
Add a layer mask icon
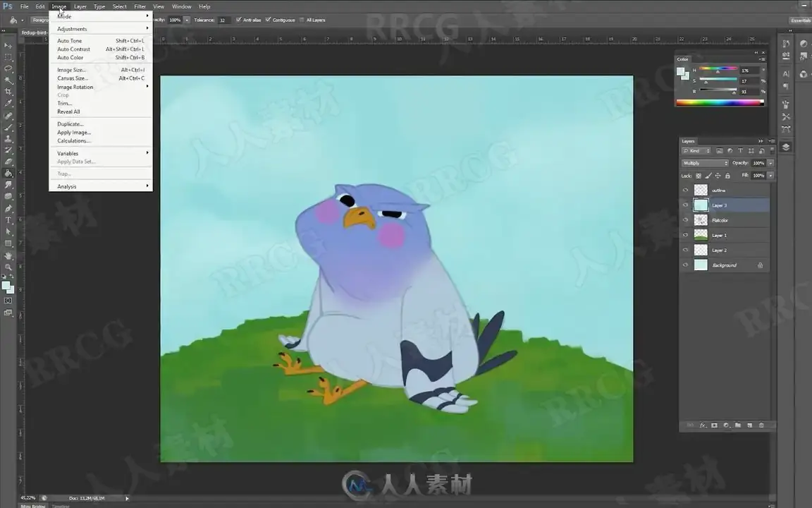pyautogui.click(x=715, y=425)
